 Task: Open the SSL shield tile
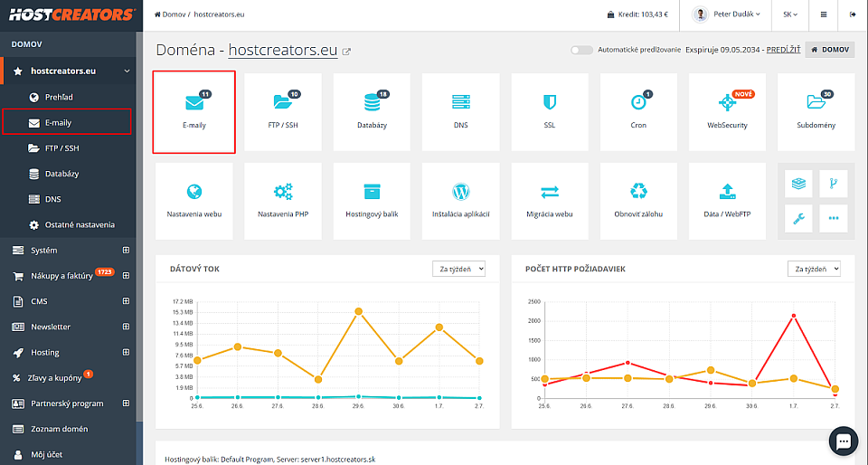click(x=549, y=112)
